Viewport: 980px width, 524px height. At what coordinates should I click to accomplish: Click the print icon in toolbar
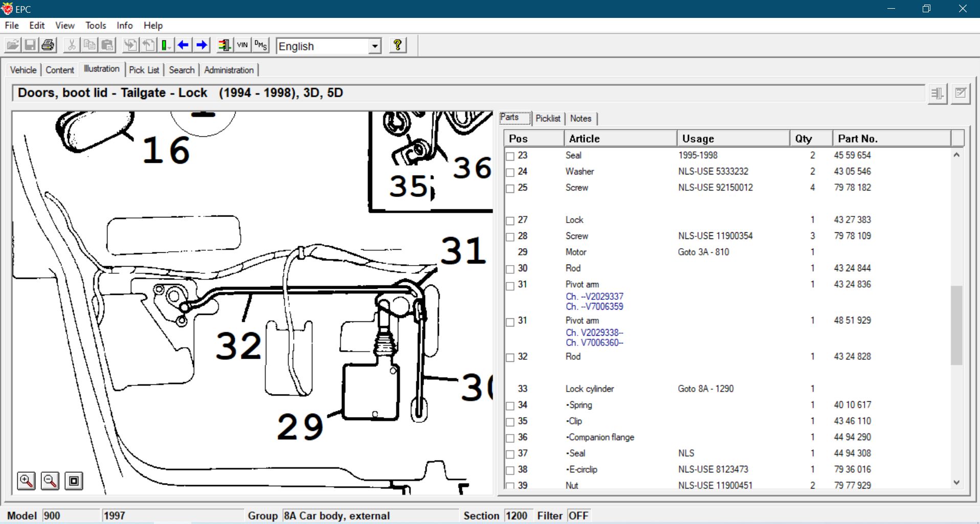[x=48, y=46]
